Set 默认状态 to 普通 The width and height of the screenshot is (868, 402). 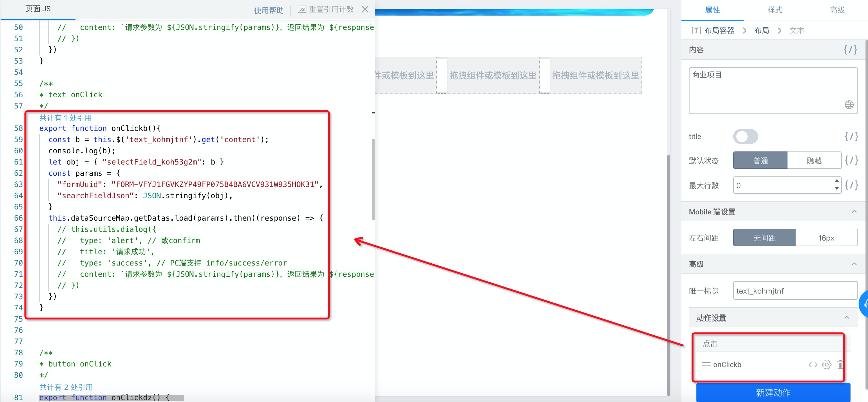pyautogui.click(x=760, y=160)
